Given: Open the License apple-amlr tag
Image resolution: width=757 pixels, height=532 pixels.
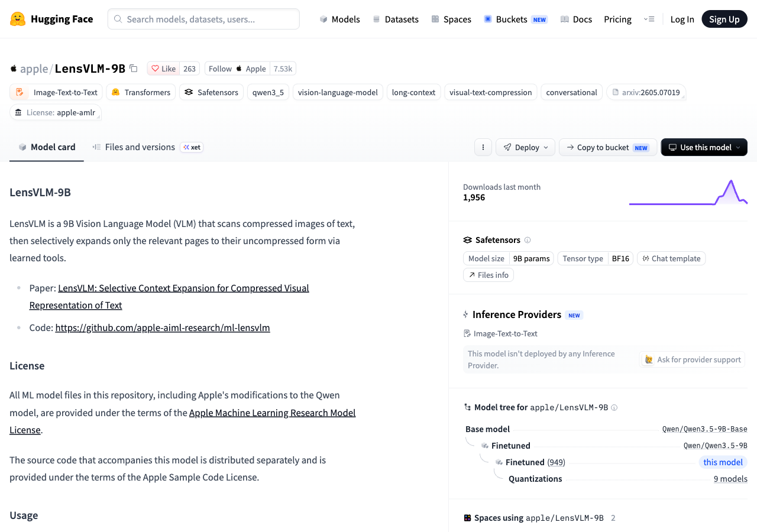Looking at the screenshot, I should (56, 112).
